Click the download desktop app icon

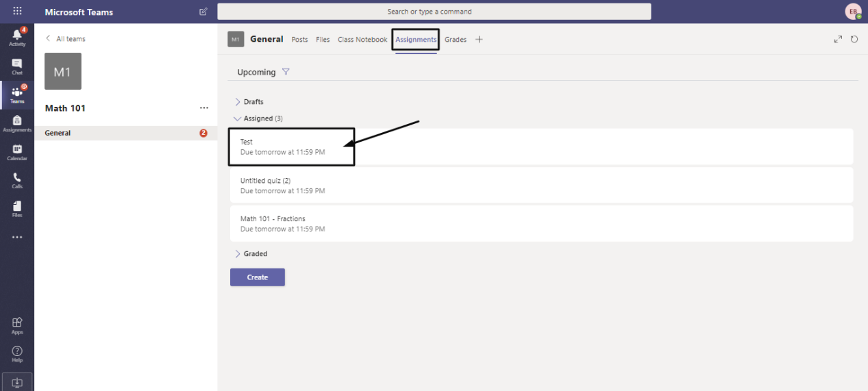(x=17, y=382)
